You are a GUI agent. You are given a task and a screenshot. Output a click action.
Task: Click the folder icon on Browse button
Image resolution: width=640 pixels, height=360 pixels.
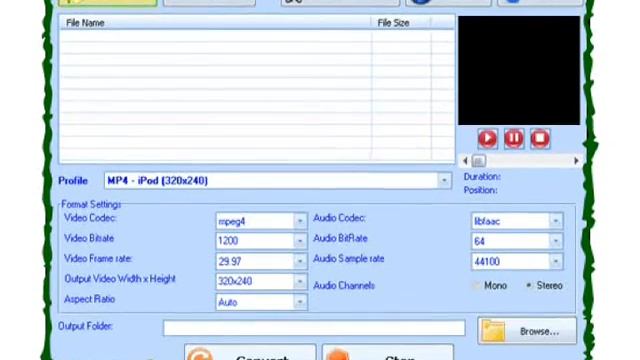[x=493, y=331]
